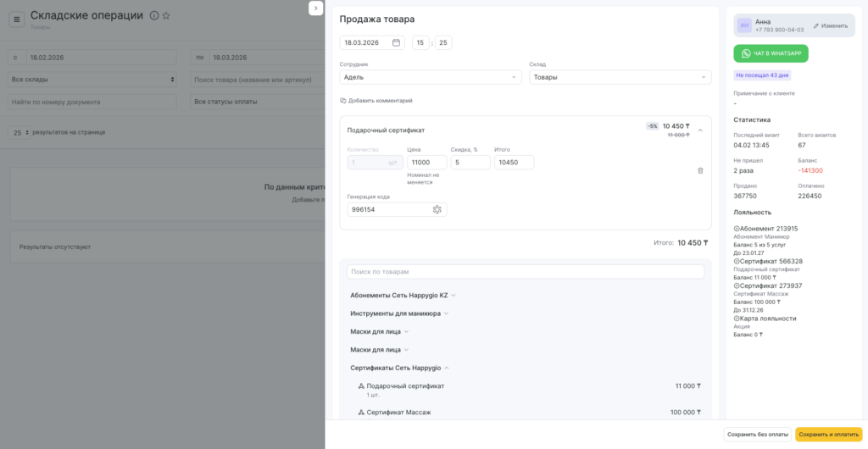
Task: Expand the Абонементы Сеть Happygio KZ category
Action: (x=403, y=296)
